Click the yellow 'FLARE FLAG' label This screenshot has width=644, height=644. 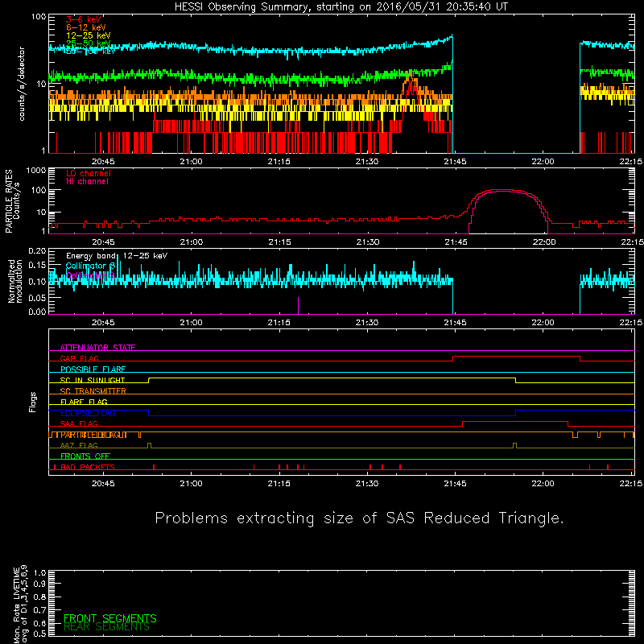coord(84,402)
